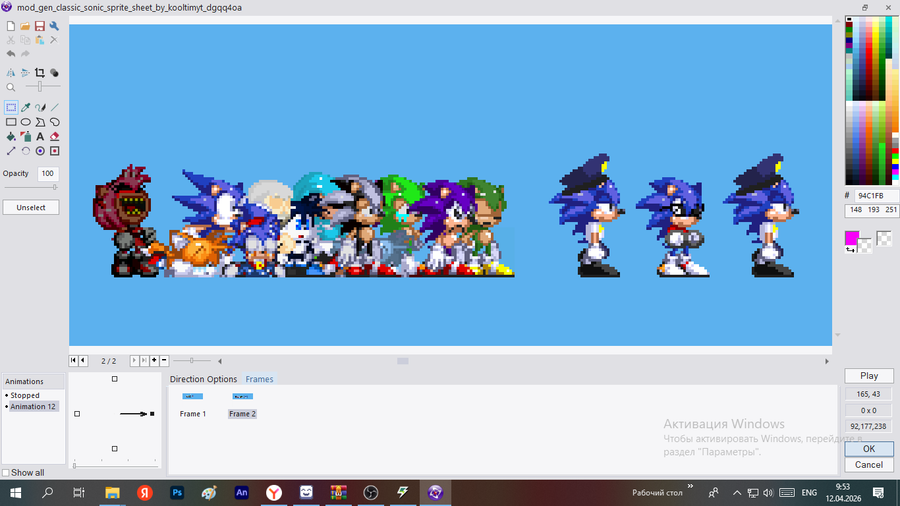The image size is (900, 506).
Task: Click the Unselect button
Action: point(31,208)
